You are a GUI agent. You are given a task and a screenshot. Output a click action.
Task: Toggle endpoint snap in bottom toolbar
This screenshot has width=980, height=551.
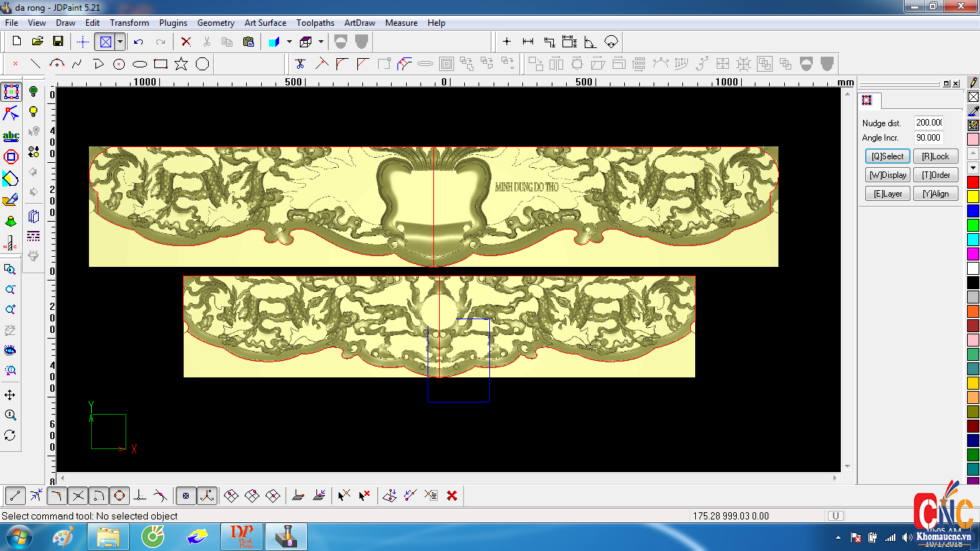(x=16, y=495)
